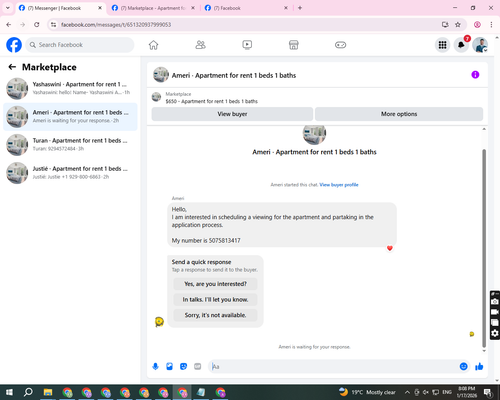Open Windows Start menu
The image size is (500, 400).
click(9, 392)
